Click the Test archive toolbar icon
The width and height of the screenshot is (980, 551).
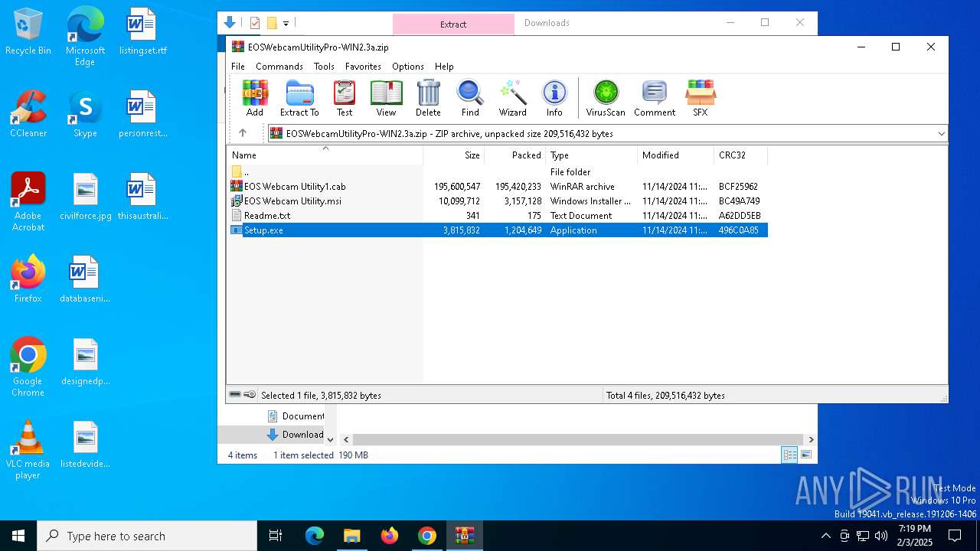pos(345,98)
